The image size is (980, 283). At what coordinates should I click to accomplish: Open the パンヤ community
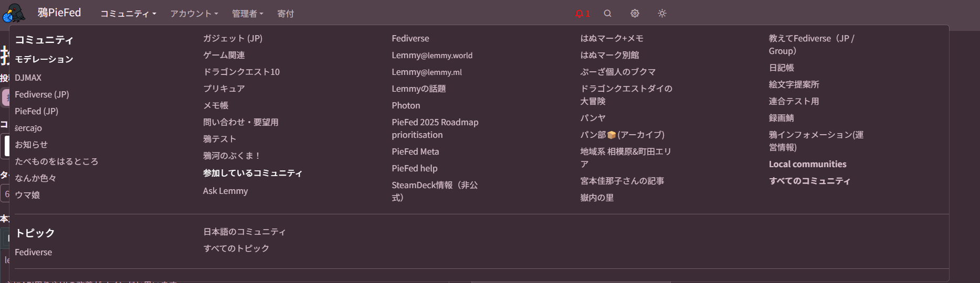point(593,118)
